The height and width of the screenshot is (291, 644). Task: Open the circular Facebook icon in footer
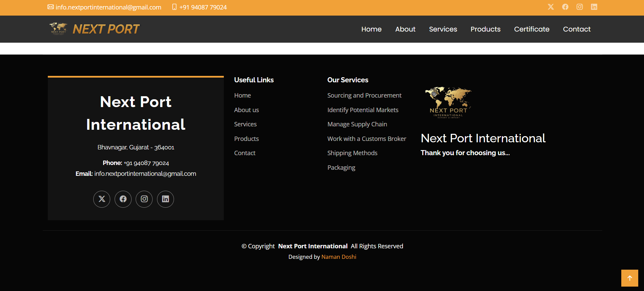[123, 199]
